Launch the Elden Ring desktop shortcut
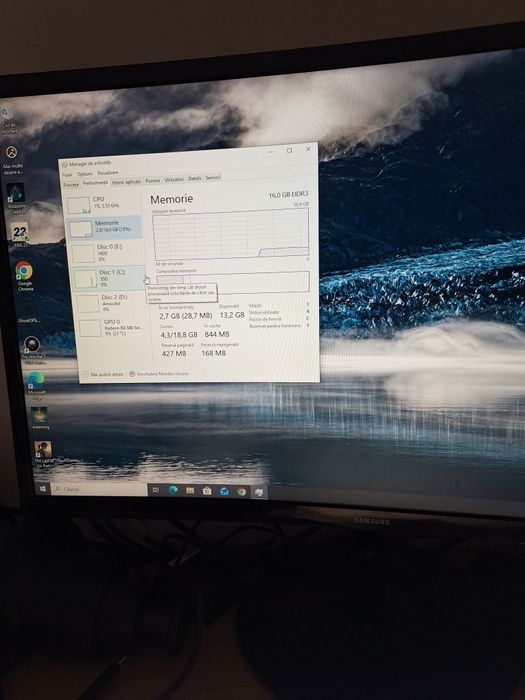Screen dimensions: 525x700 coord(40,418)
